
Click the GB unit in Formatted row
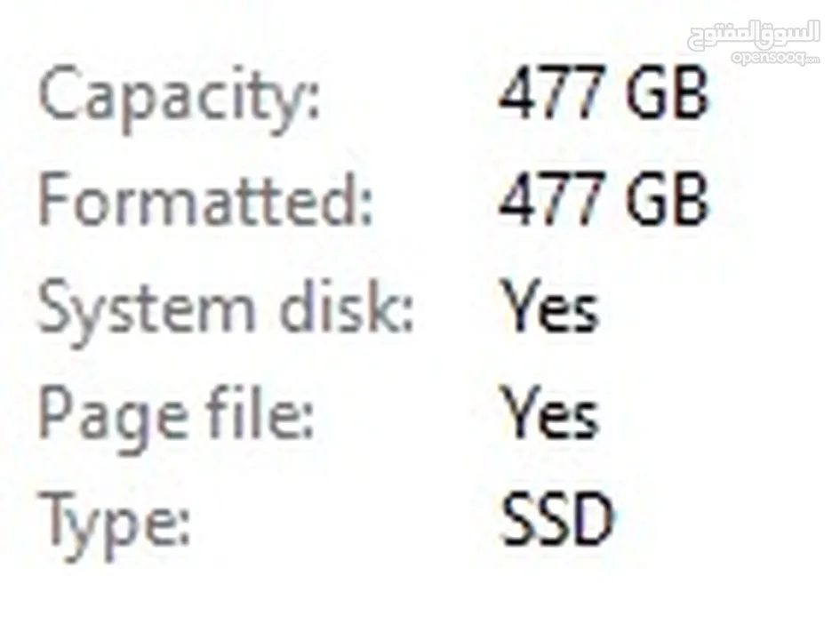666,199
